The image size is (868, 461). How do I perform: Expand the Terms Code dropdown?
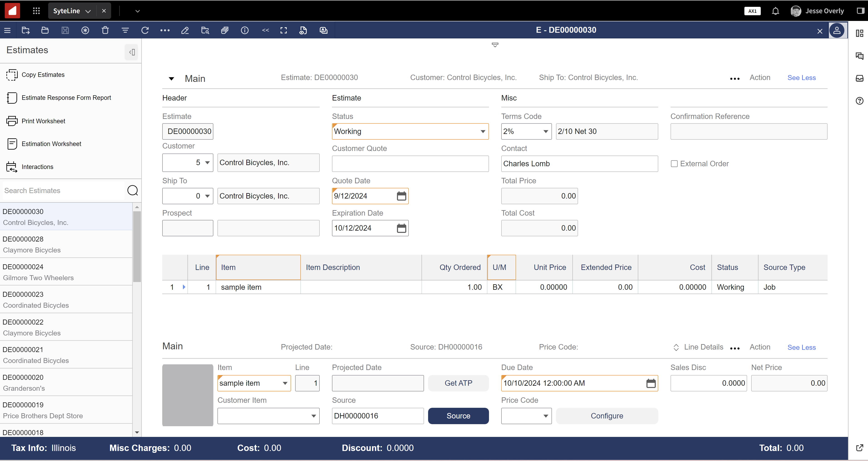tap(545, 131)
